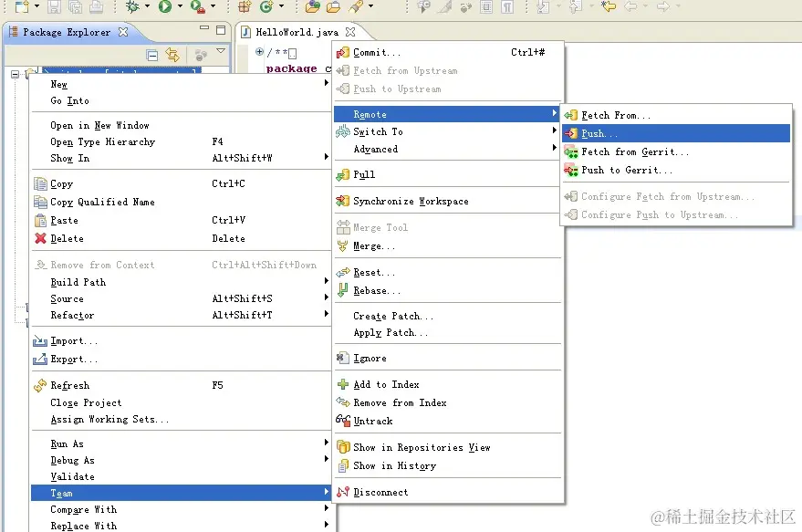Minimize the Package Explorer panel

[x=204, y=28]
